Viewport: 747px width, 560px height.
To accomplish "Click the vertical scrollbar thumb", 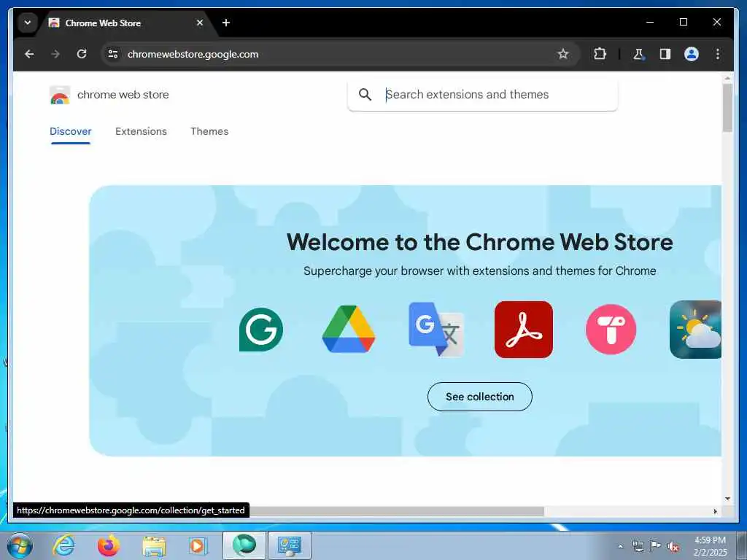I will click(x=727, y=108).
